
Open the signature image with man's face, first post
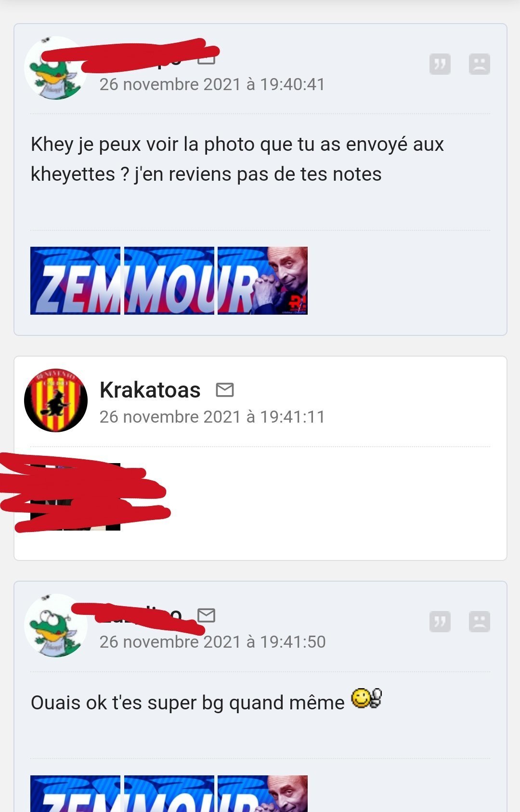(262, 281)
